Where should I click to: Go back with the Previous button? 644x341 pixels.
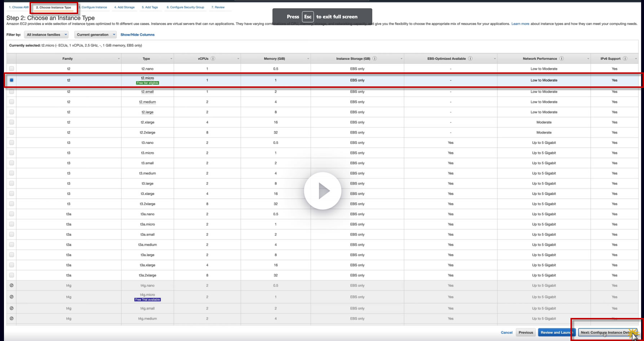click(526, 332)
